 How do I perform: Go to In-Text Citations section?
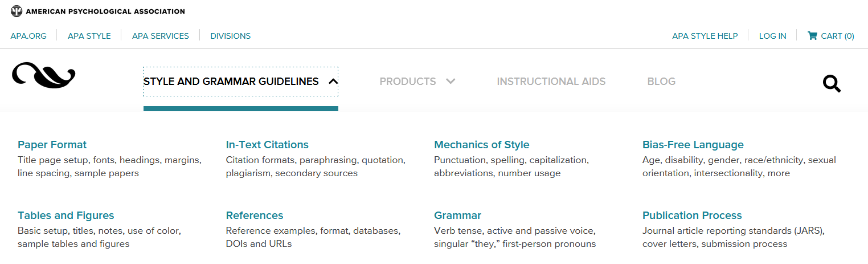[267, 145]
